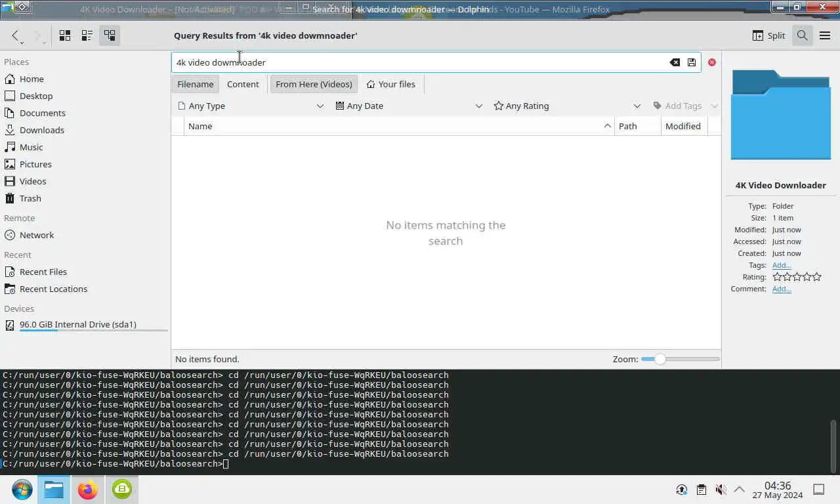840x504 pixels.
Task: Set rating to the first star
Action: coord(777,277)
